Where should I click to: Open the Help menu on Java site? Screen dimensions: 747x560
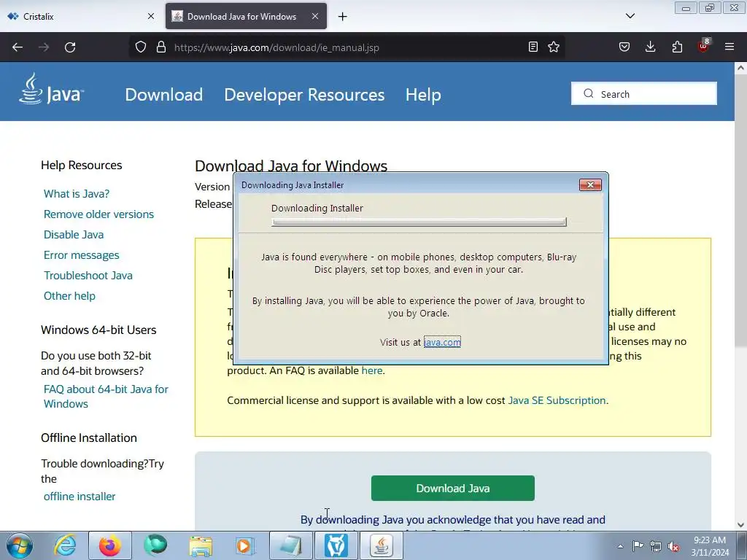pos(423,95)
